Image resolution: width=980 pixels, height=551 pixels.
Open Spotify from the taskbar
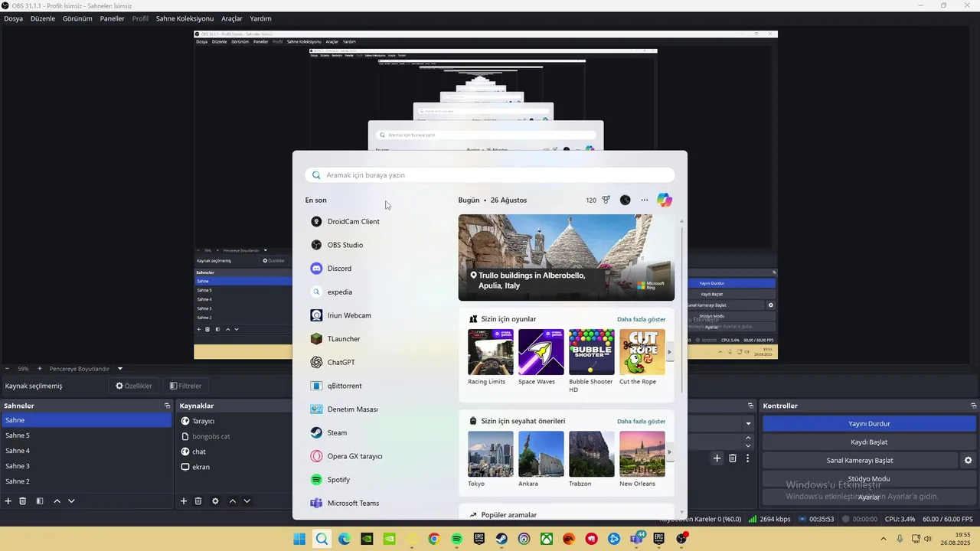click(x=456, y=539)
